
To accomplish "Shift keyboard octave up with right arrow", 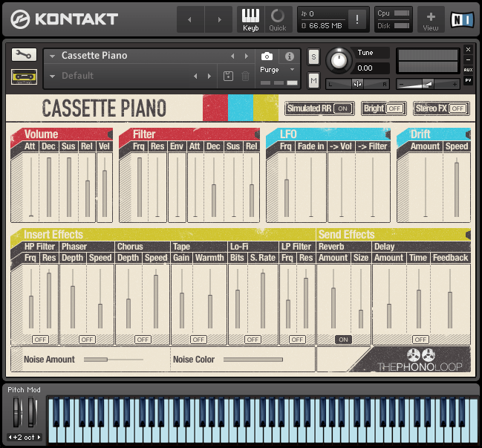I will [39, 437].
